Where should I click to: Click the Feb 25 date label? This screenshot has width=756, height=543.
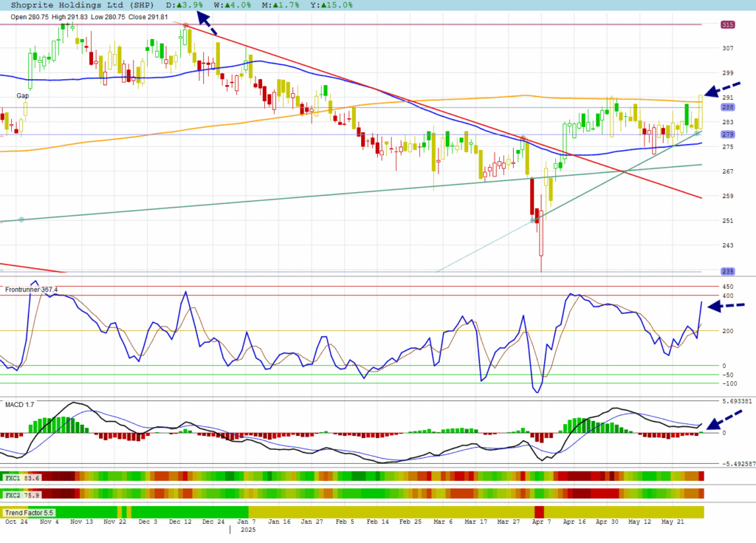tap(410, 522)
